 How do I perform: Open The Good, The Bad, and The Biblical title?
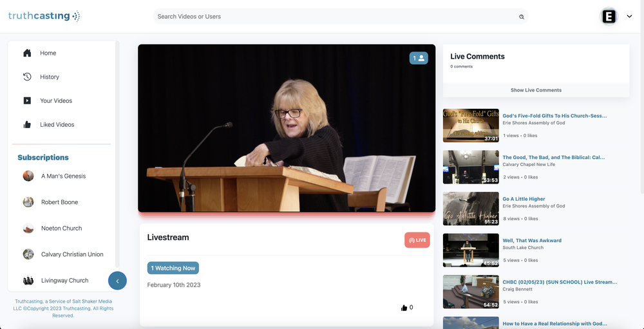554,157
